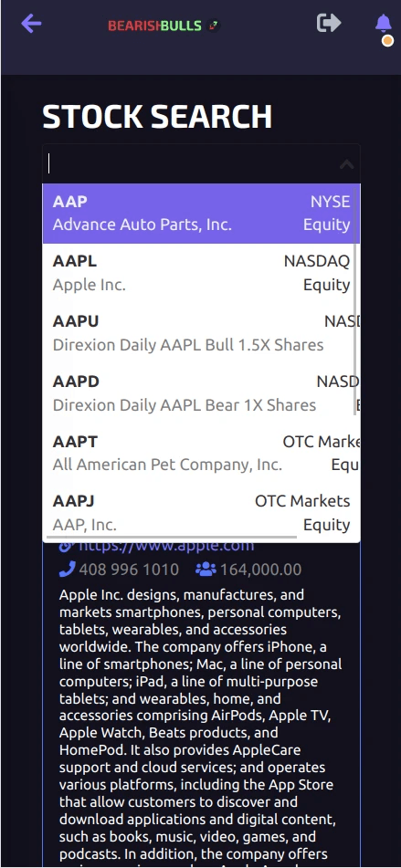This screenshot has width=401, height=868.
Task: Choose AAPL Apple Inc. from the list
Action: coord(202,273)
